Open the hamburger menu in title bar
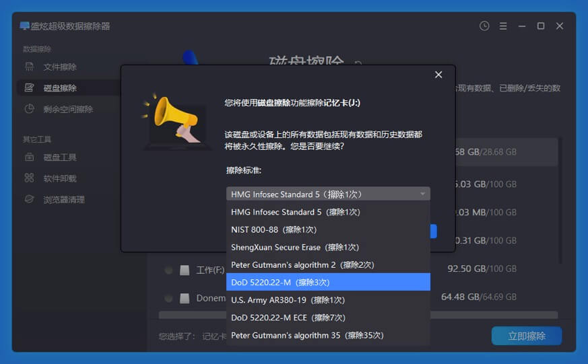This screenshot has height=364, width=588. click(x=503, y=26)
